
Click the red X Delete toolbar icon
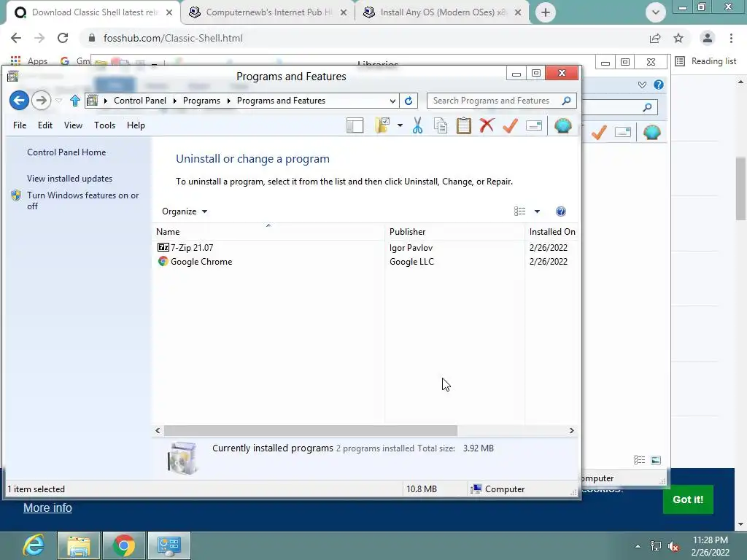pyautogui.click(x=487, y=125)
